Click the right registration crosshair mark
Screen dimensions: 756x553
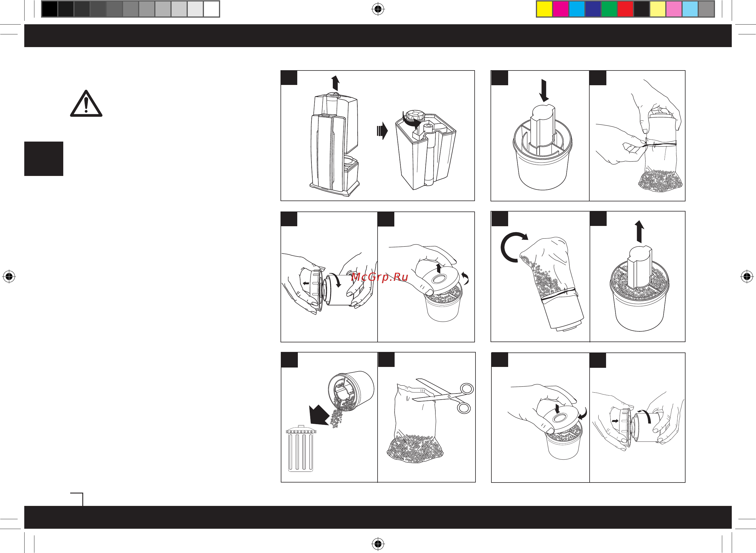(x=747, y=276)
